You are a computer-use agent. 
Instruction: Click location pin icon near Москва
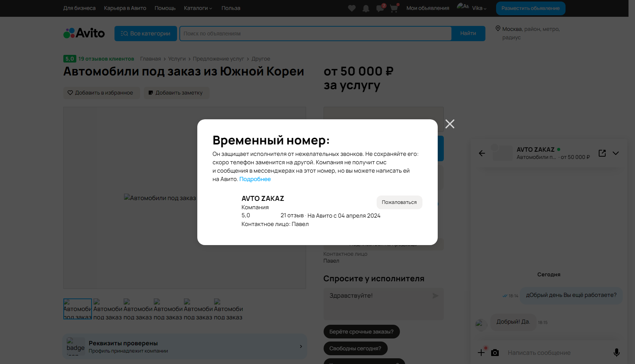coord(498,29)
